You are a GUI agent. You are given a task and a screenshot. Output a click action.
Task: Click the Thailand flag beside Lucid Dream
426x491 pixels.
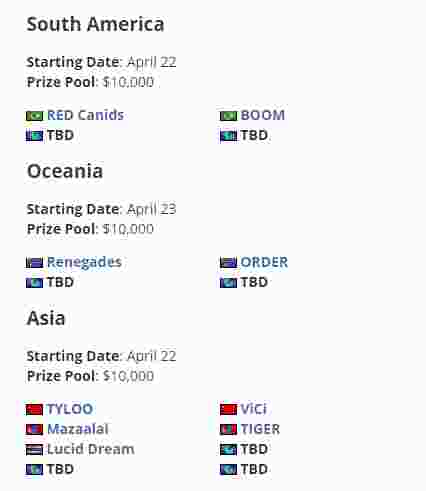(x=35, y=450)
